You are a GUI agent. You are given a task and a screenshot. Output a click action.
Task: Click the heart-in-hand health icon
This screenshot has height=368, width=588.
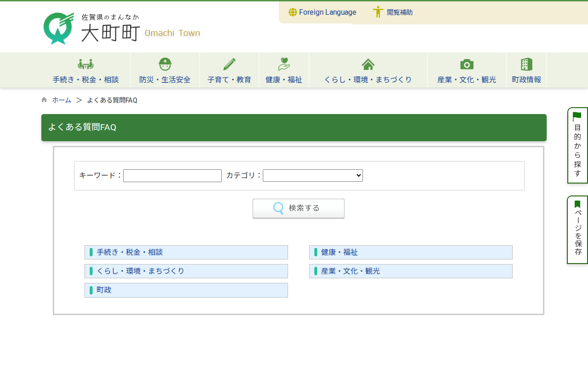[x=284, y=64]
